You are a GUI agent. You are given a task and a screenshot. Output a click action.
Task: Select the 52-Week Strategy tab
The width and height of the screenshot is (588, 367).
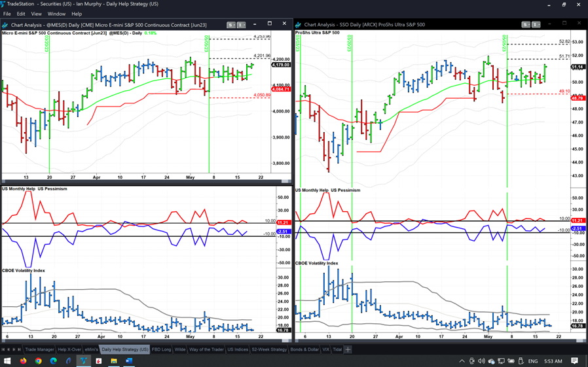pyautogui.click(x=269, y=349)
